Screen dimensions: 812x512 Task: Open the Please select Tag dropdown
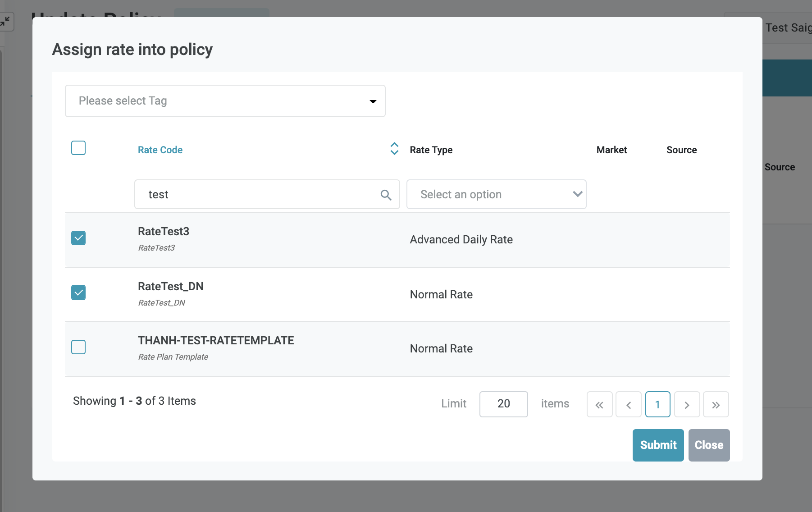225,101
